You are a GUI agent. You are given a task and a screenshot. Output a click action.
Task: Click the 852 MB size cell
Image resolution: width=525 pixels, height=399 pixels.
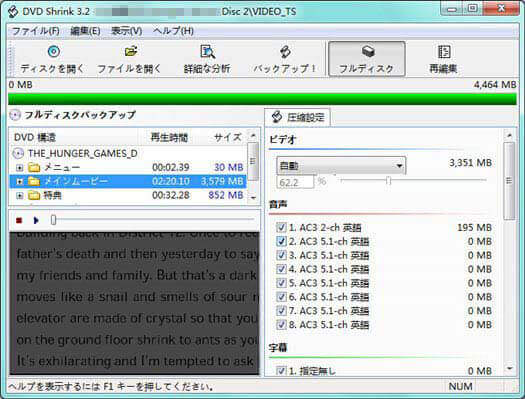[x=226, y=195]
